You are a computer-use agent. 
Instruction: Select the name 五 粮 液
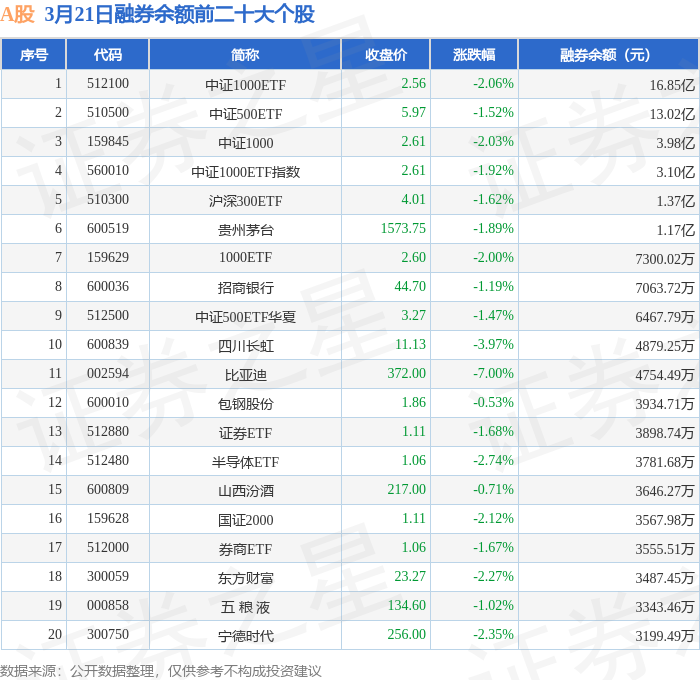(246, 607)
